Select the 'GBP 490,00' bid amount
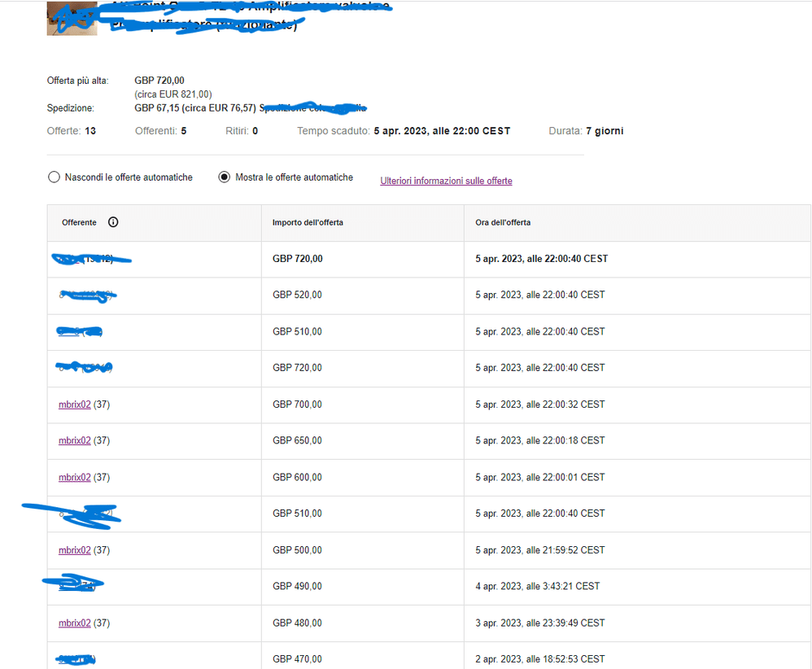 coord(297,586)
